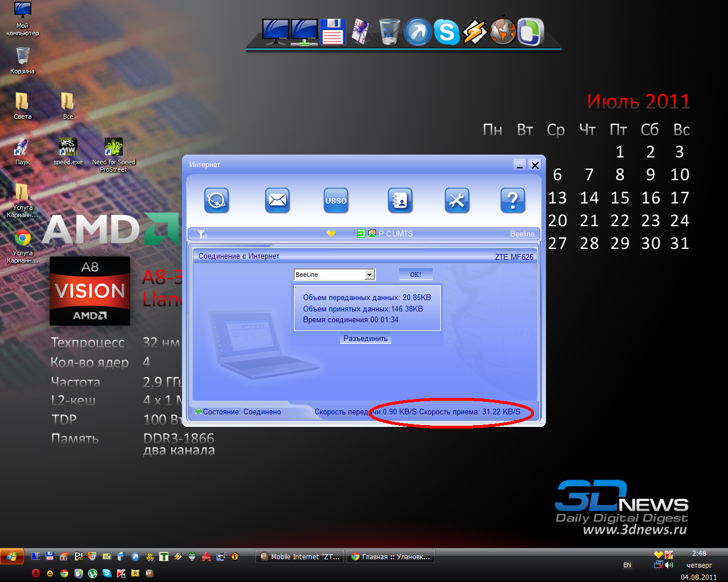Viewport: 728px width, 582px height.
Task: Click the yellow Beeline icon in the system tray
Action: tap(659, 554)
